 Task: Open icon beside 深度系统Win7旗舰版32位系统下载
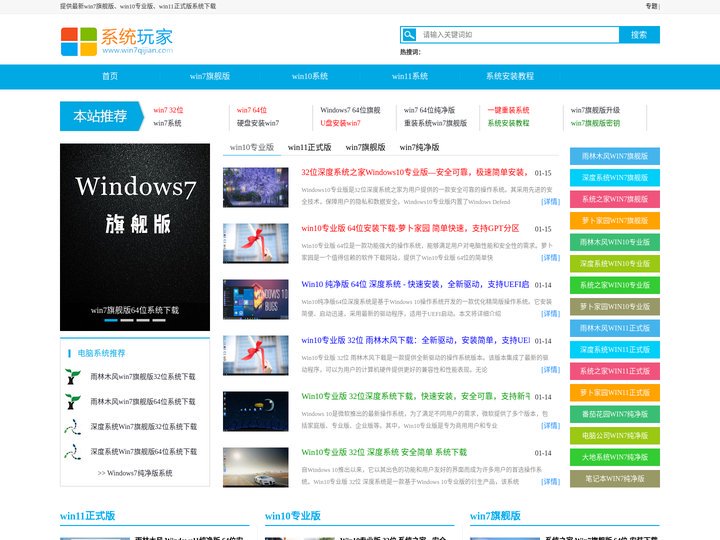pyautogui.click(x=73, y=427)
